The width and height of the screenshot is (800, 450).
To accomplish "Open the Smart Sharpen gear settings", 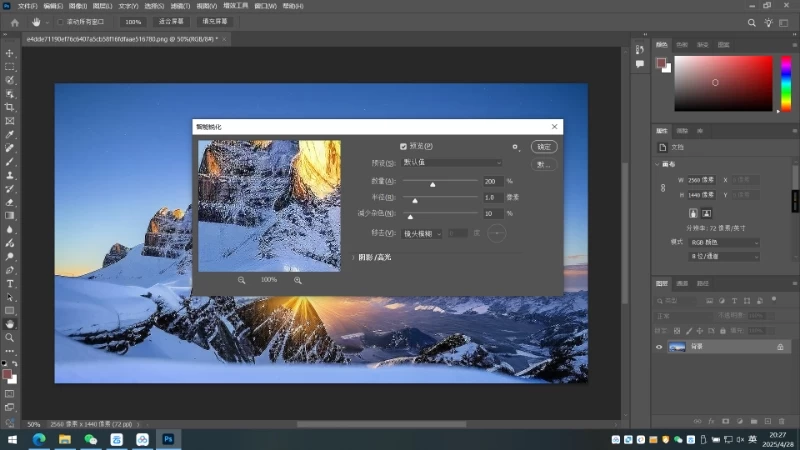I will pos(515,147).
